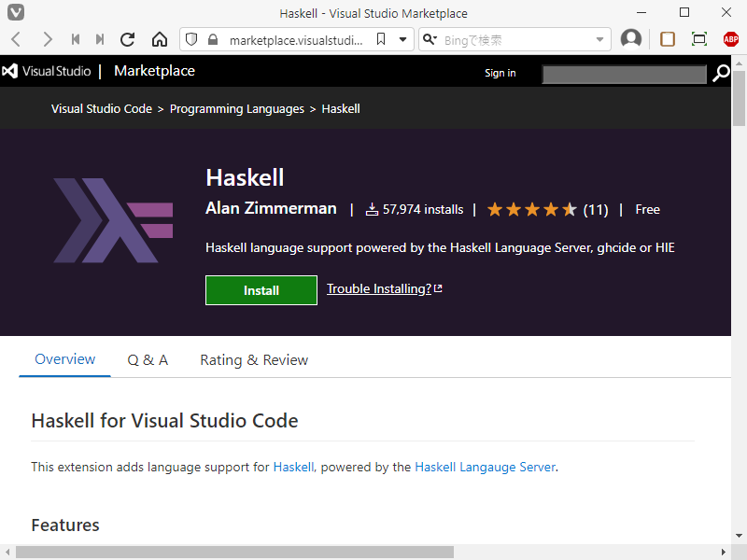This screenshot has width=747, height=560.
Task: Open the Vivaldi menu icon
Action: pyautogui.click(x=16, y=13)
